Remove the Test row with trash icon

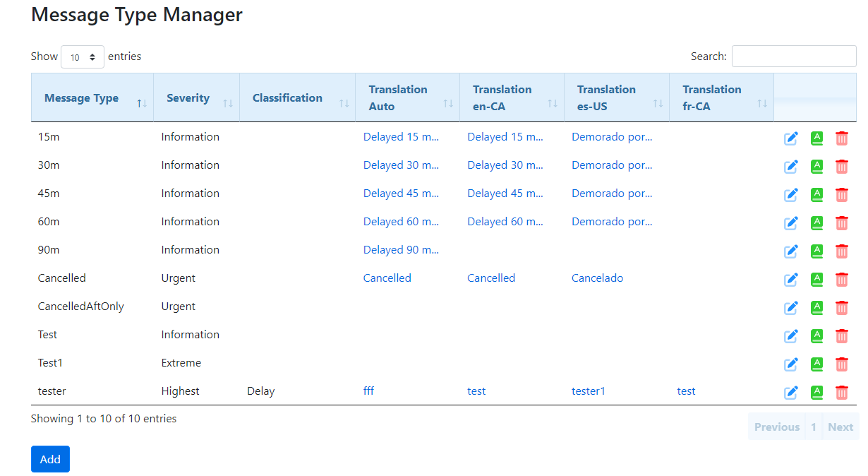[841, 336]
